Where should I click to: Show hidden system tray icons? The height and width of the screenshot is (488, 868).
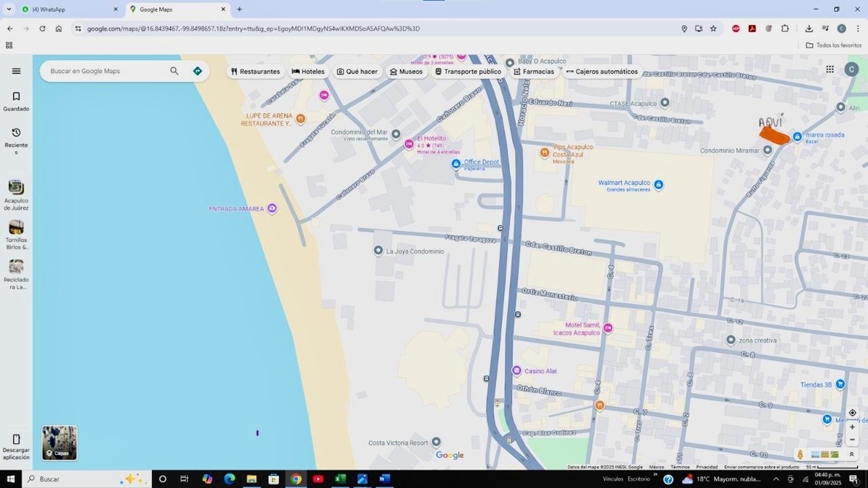[776, 479]
